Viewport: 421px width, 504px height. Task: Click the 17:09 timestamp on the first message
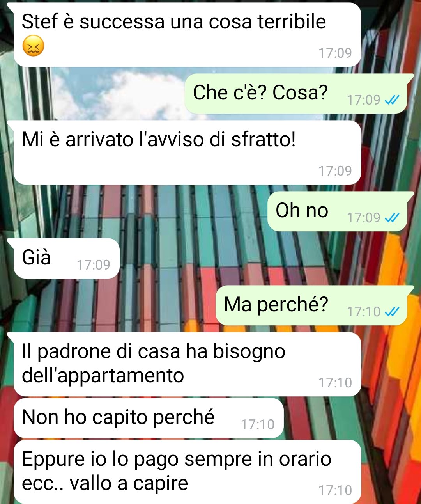(x=335, y=53)
